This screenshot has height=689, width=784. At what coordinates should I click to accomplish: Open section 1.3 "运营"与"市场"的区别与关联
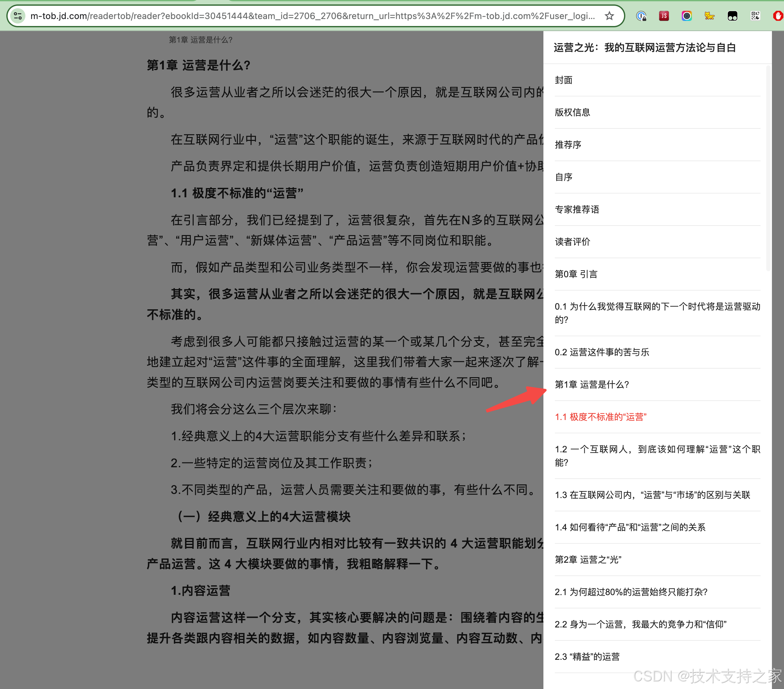652,495
